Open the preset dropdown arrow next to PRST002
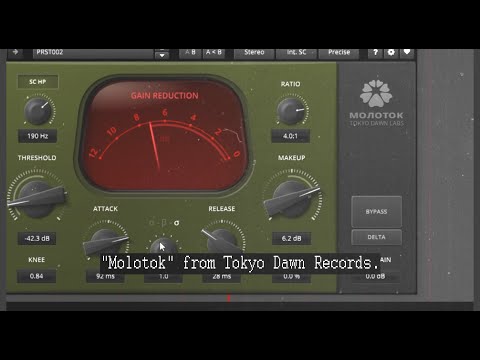Screen dimensions: 480x360 coord(162,54)
